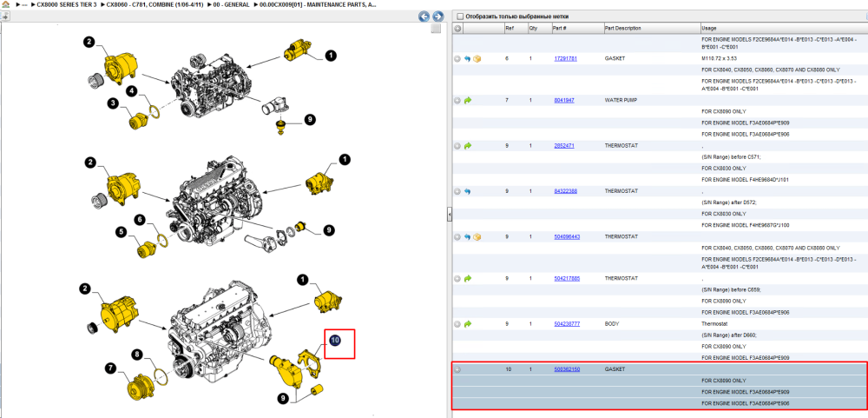Screen dimensions: 868x418
Task: Click the header plus icon in parts table
Action: pyautogui.click(x=457, y=29)
